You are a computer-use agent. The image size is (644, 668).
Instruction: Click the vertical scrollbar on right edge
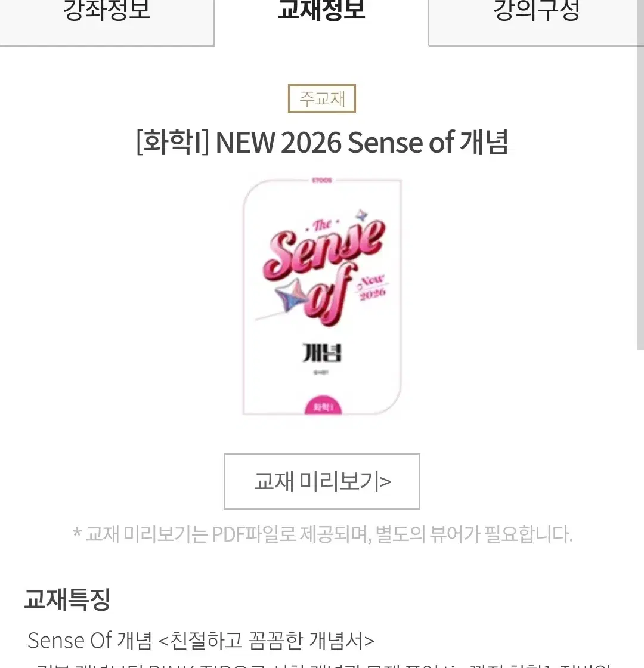pos(640,175)
